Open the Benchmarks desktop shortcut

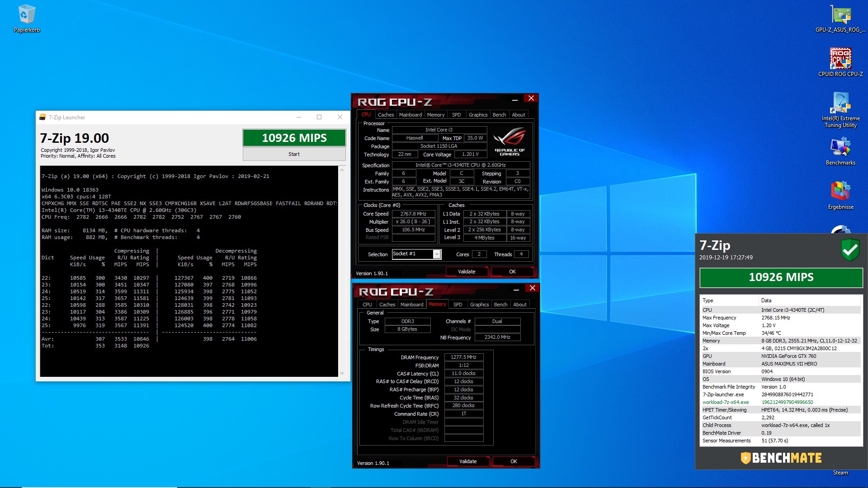[840, 151]
